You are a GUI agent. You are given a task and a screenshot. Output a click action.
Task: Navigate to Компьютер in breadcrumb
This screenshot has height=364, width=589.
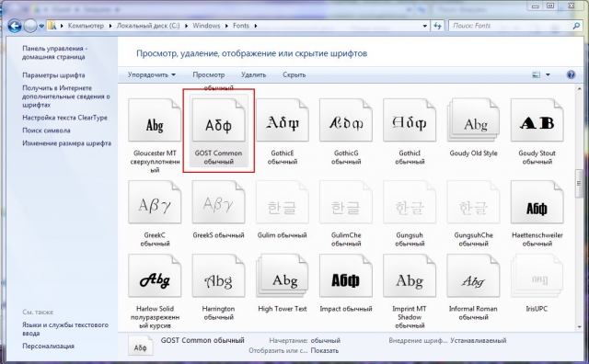[86, 26]
